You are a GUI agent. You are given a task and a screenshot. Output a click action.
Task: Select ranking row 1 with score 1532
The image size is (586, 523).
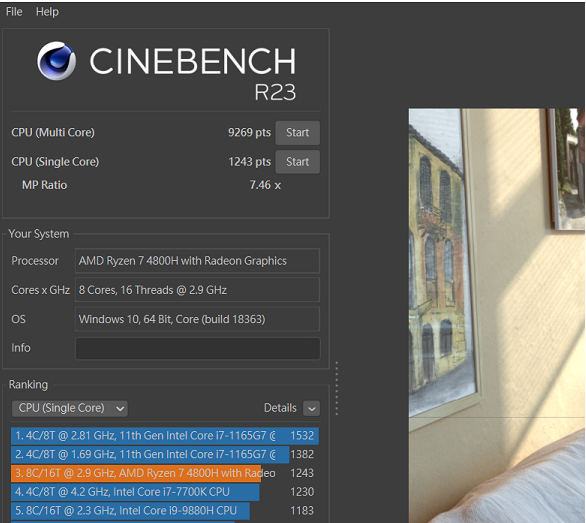(x=165, y=436)
